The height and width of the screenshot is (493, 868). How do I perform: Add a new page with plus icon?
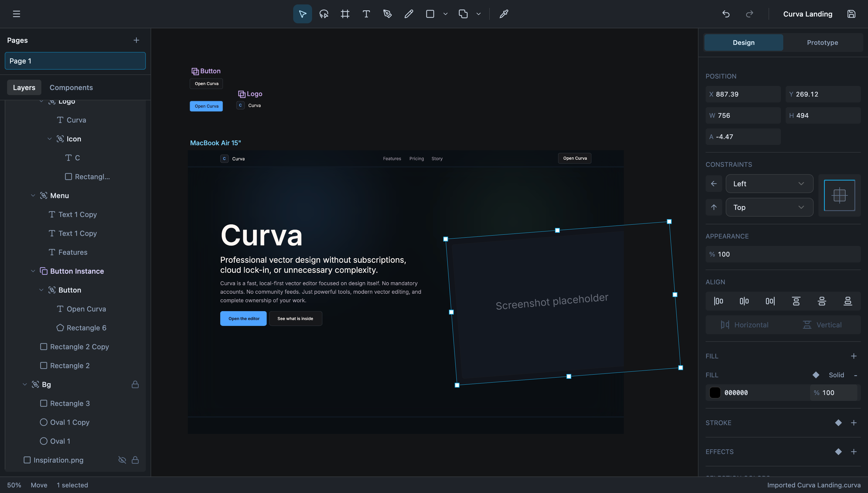[x=136, y=40]
